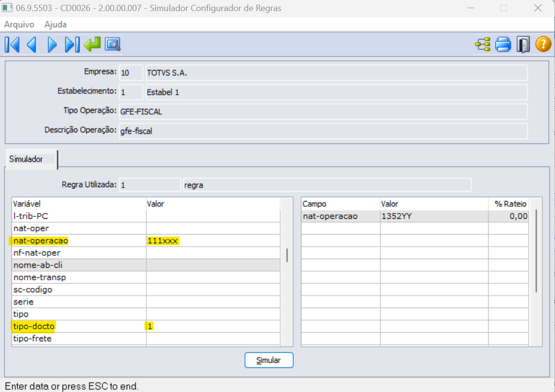Screen dimensions: 555x392
Task: Click the results table scrollbar thumb
Action: [536, 251]
